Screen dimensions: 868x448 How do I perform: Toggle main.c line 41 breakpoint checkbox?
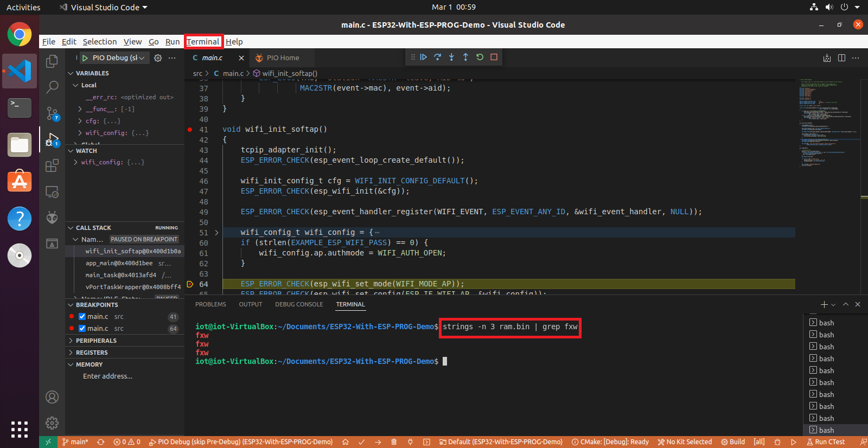tap(82, 317)
